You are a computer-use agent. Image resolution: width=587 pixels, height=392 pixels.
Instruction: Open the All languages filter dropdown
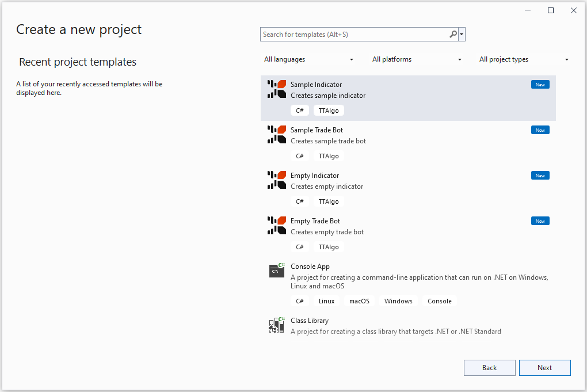coord(308,59)
